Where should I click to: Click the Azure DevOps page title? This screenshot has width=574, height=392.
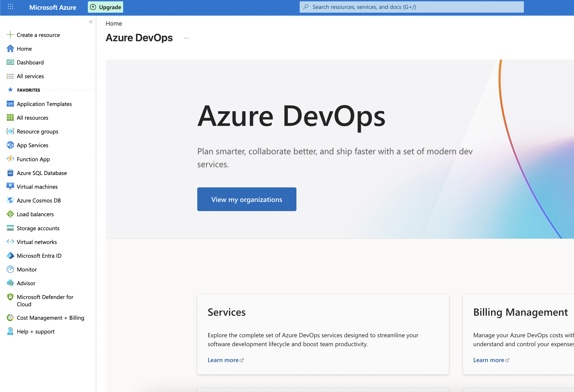point(139,38)
